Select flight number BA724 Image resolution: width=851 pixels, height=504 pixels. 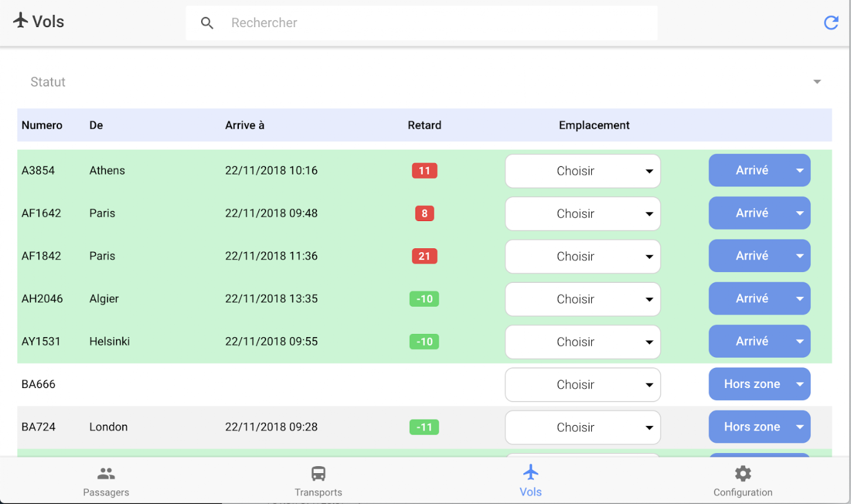click(38, 427)
